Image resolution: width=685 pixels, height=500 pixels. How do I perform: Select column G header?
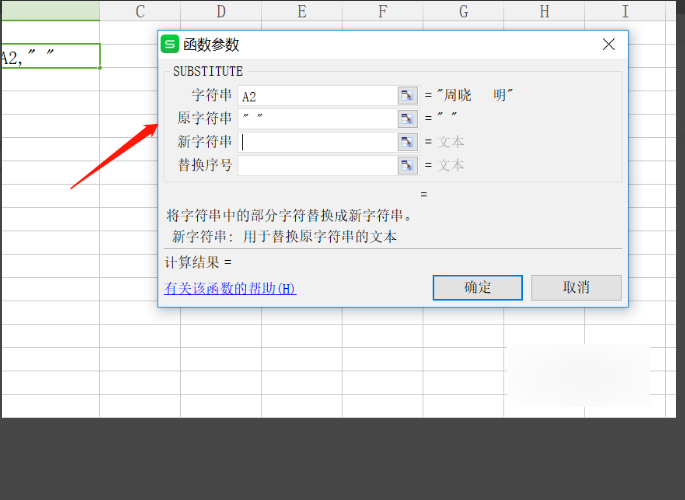464,11
